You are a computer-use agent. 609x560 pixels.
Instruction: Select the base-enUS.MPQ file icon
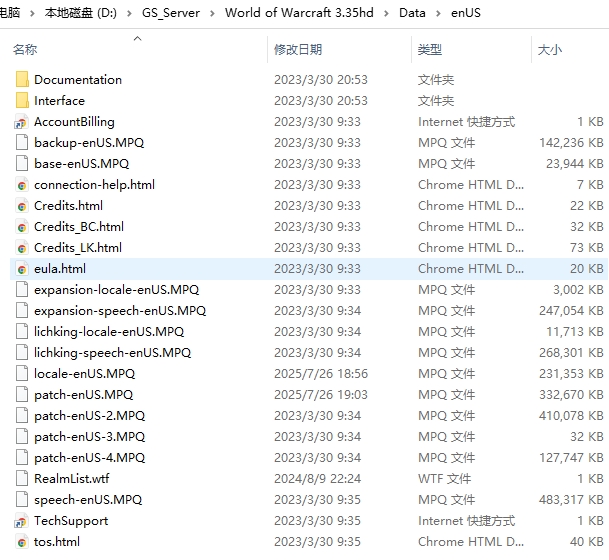[x=22, y=164]
